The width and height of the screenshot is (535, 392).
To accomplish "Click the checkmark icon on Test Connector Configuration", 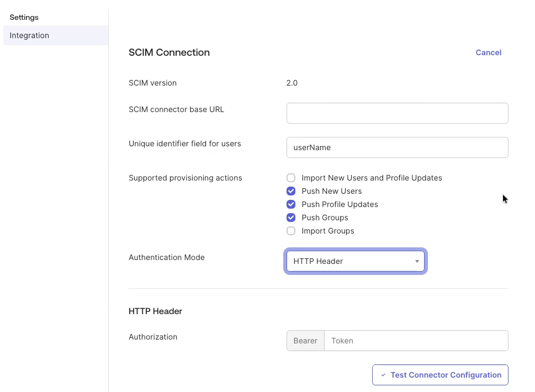I will pyautogui.click(x=383, y=375).
